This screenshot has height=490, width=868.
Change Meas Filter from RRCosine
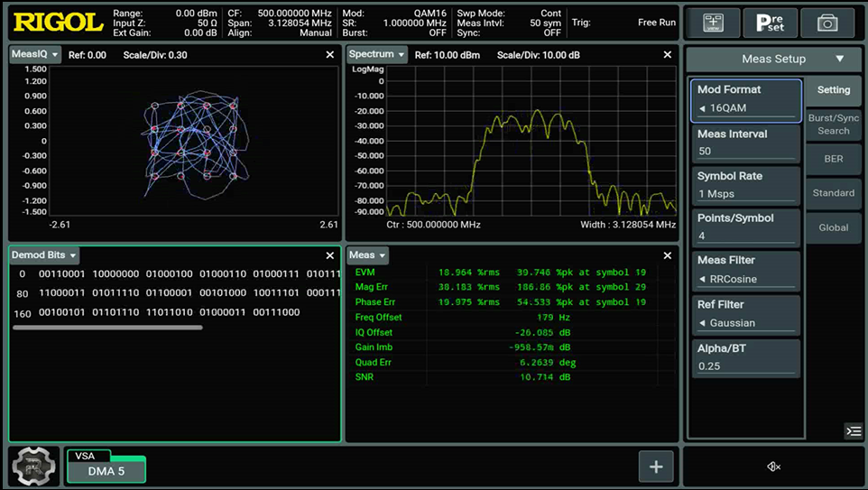pyautogui.click(x=745, y=271)
